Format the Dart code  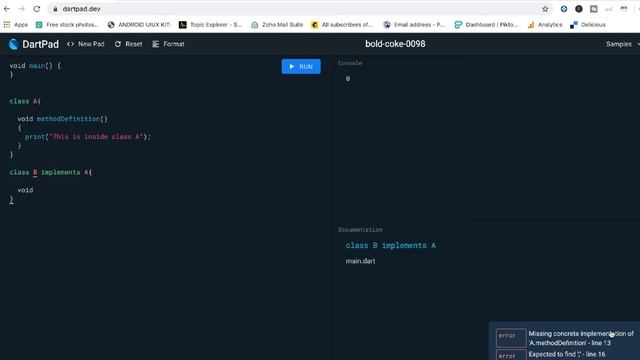click(x=168, y=44)
